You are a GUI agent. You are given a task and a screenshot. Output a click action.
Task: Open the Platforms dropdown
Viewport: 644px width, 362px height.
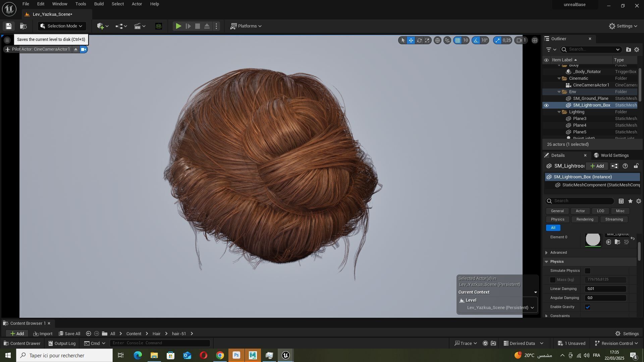tap(246, 26)
